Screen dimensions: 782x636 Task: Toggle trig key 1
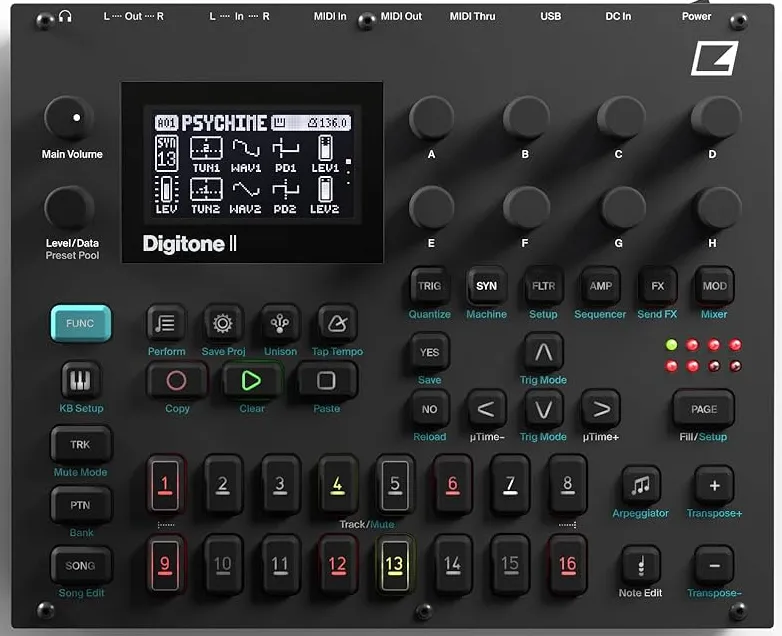pyautogui.click(x=165, y=484)
